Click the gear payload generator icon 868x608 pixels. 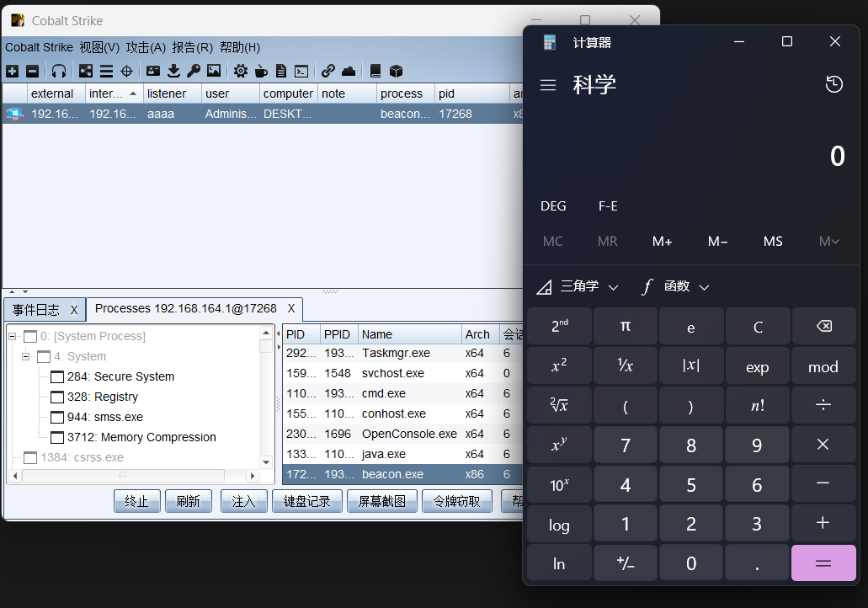[x=241, y=71]
